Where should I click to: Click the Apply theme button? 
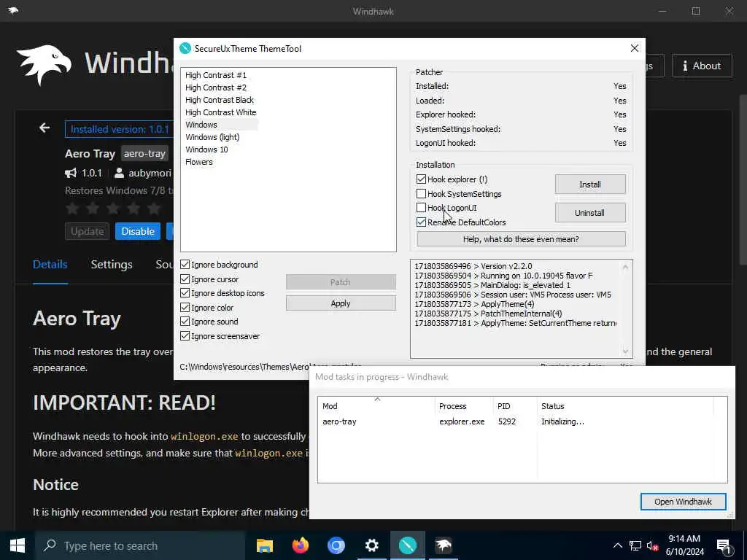pyautogui.click(x=341, y=303)
